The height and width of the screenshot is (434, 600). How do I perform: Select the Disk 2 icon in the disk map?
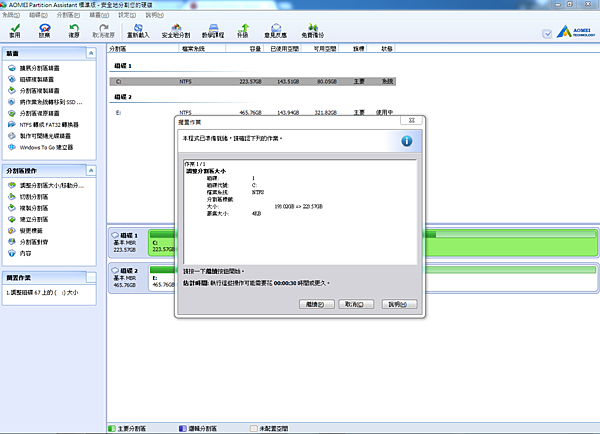click(115, 270)
